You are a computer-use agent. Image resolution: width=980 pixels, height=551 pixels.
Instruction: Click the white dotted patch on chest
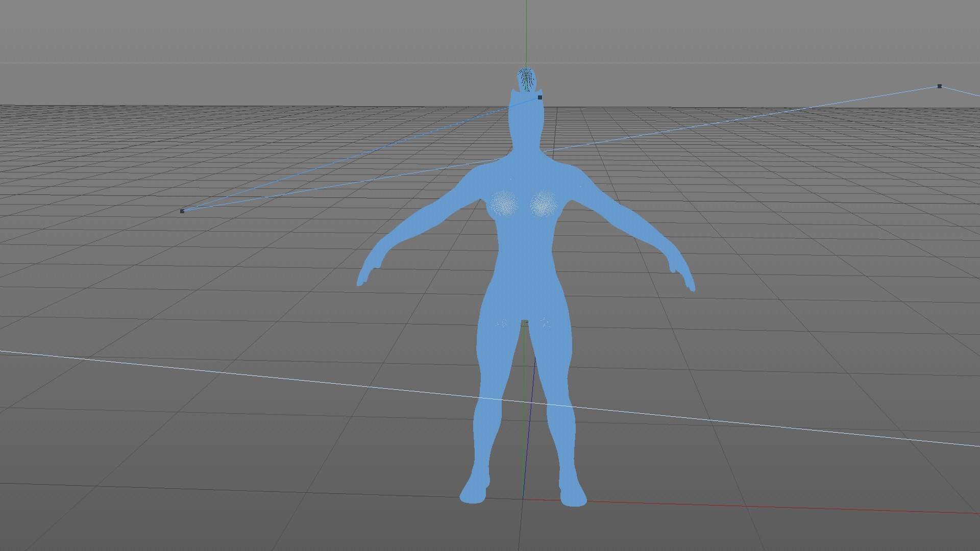pyautogui.click(x=504, y=203)
